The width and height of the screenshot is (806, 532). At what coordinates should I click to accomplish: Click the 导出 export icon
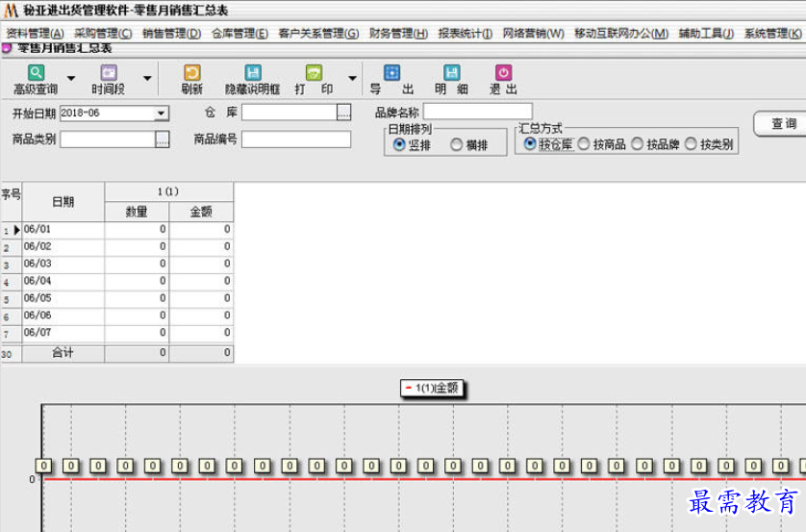pyautogui.click(x=391, y=73)
